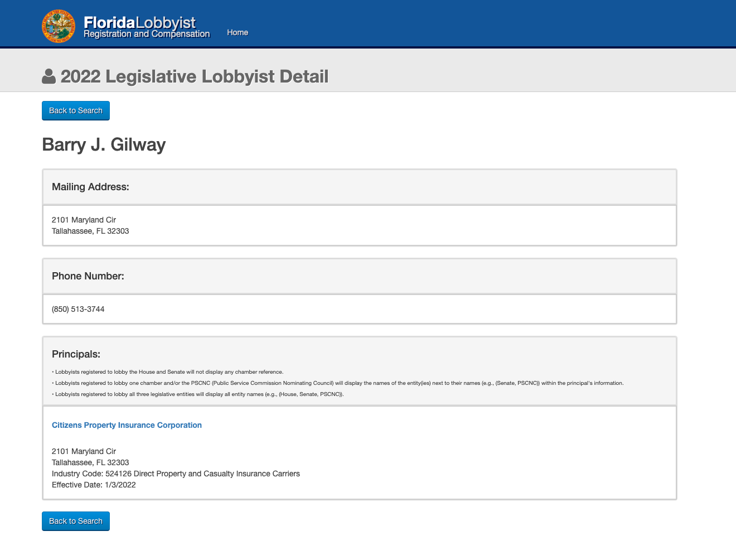Click the top Back to Search button
The image size is (736, 560).
[76, 110]
